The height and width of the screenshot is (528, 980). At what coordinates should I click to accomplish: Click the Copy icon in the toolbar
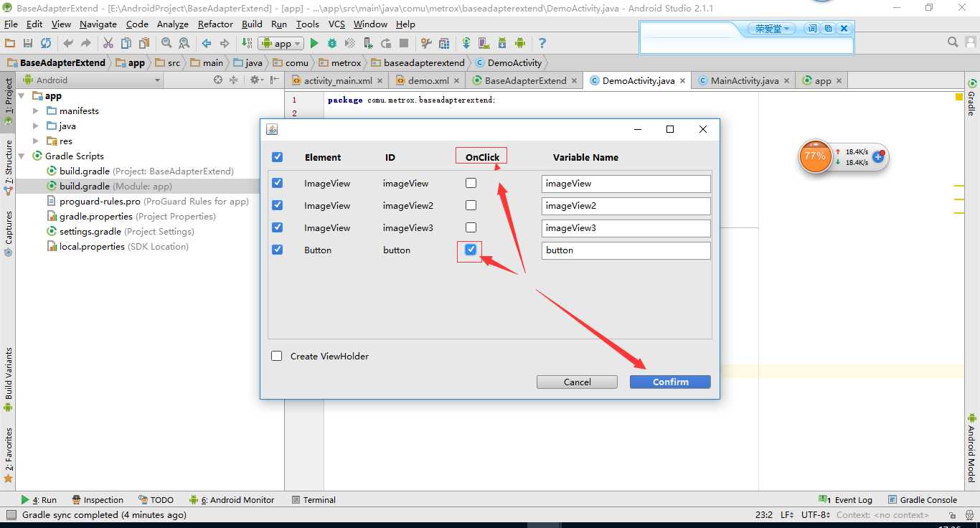pos(126,43)
